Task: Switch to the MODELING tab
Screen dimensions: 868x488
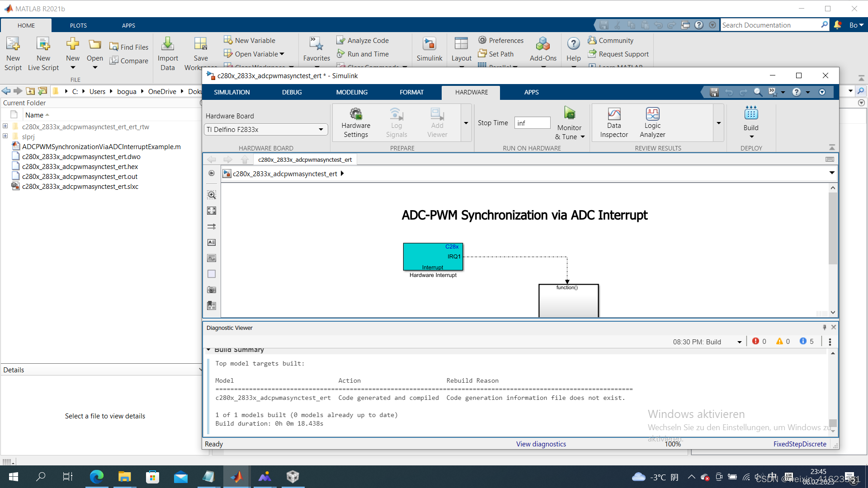Action: click(352, 92)
